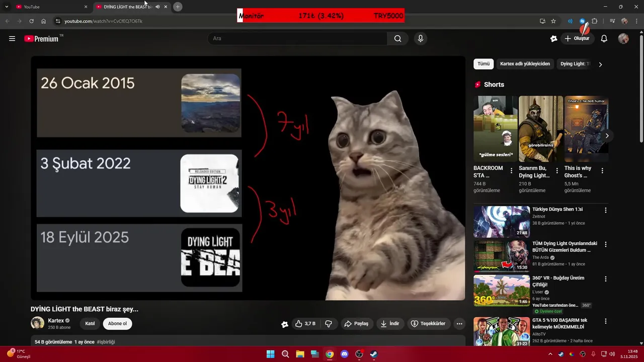Show next filter chips arrow
Viewport: 644px width, 362px height.
(x=600, y=64)
